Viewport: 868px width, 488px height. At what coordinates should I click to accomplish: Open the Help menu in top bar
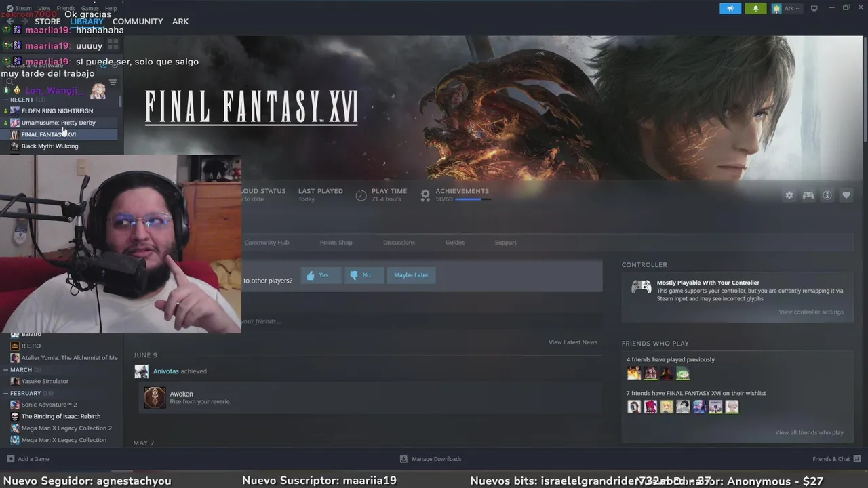coord(111,8)
